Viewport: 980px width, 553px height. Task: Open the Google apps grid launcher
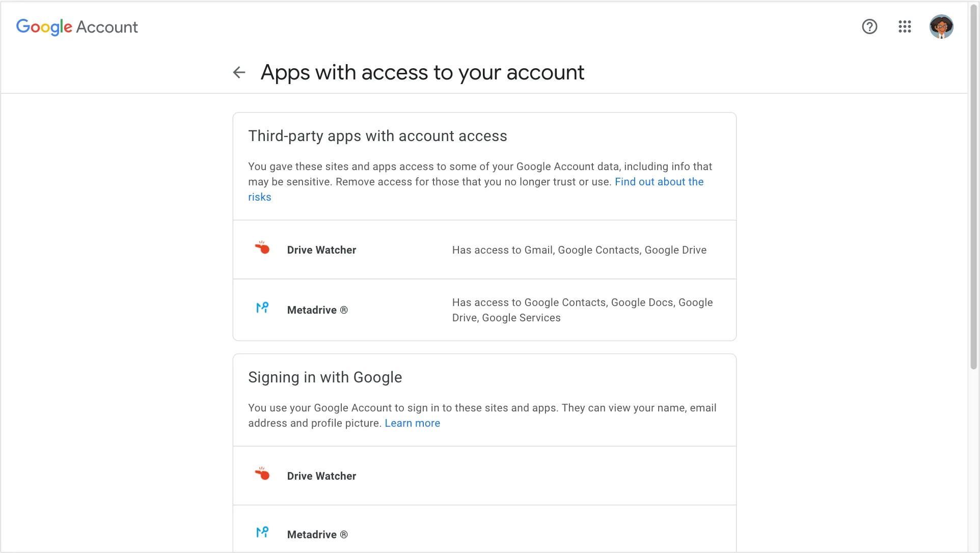[x=905, y=26]
